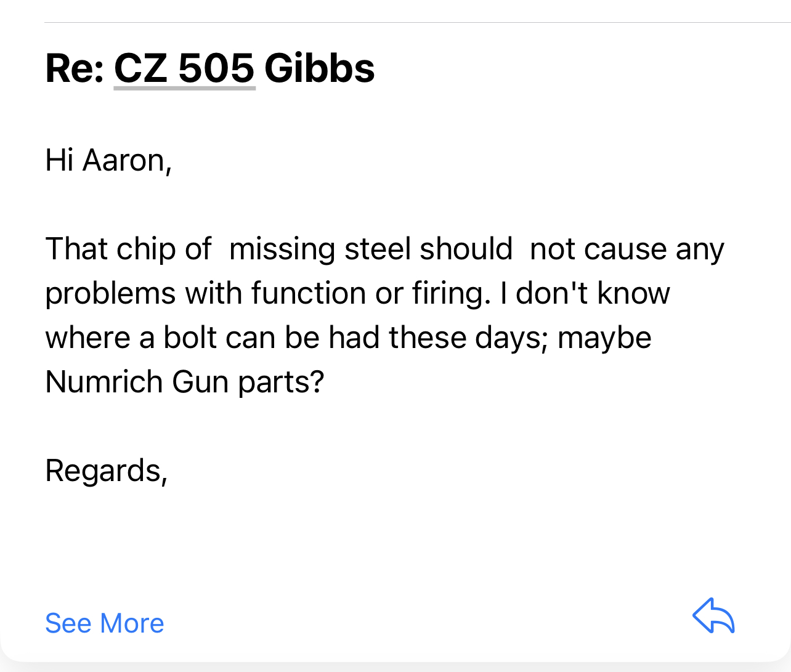Viewport: 791px width, 672px height.
Task: Tap the reply arrow icon
Action: click(x=713, y=615)
